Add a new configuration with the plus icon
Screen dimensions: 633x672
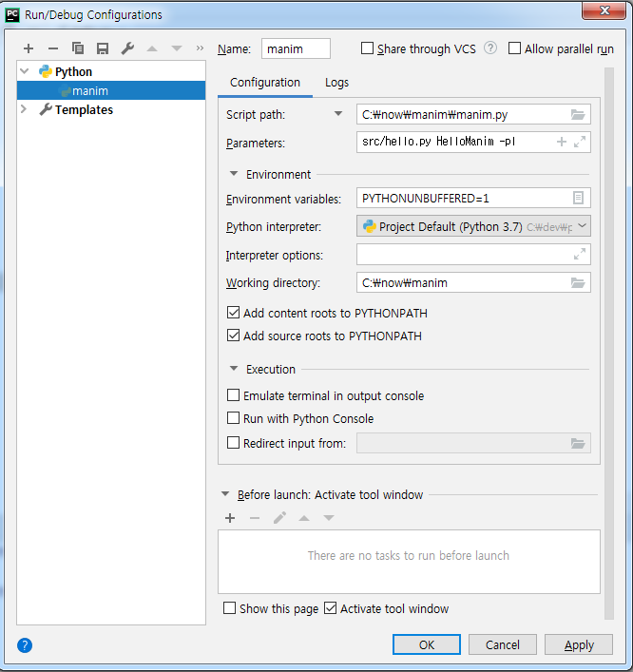[x=29, y=48]
